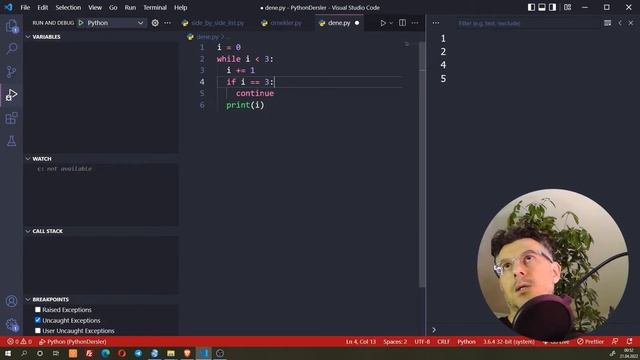Image resolution: width=640 pixels, height=360 pixels.
Task: Open Windows Start menu
Action: coord(8,353)
